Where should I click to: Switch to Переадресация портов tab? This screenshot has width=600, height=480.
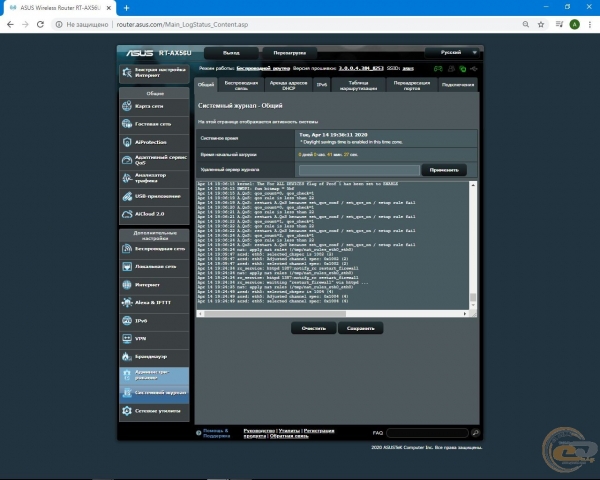[x=412, y=85]
